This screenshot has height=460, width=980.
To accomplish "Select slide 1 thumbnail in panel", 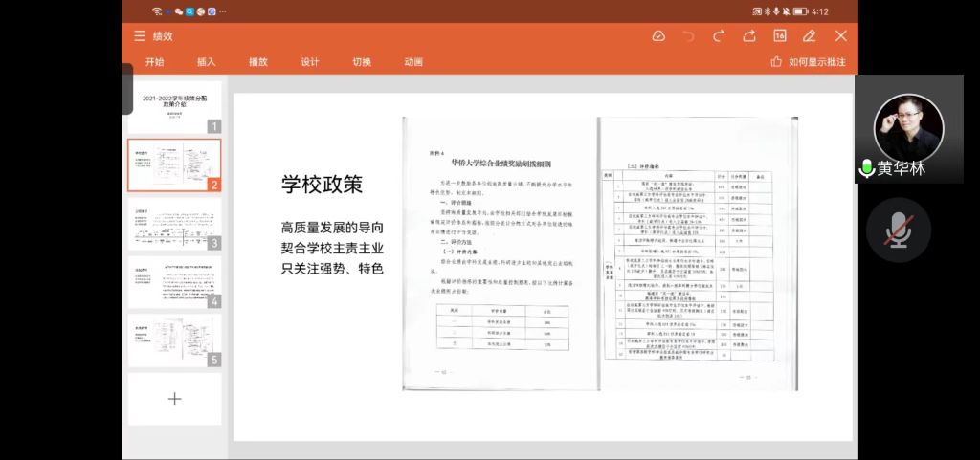I will tap(174, 106).
